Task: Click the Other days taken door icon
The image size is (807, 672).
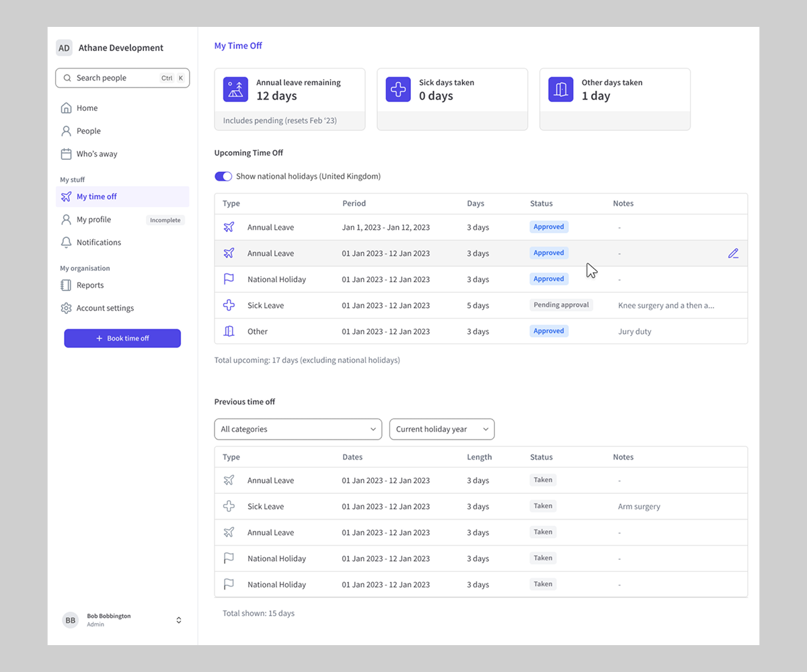Action: (561, 89)
